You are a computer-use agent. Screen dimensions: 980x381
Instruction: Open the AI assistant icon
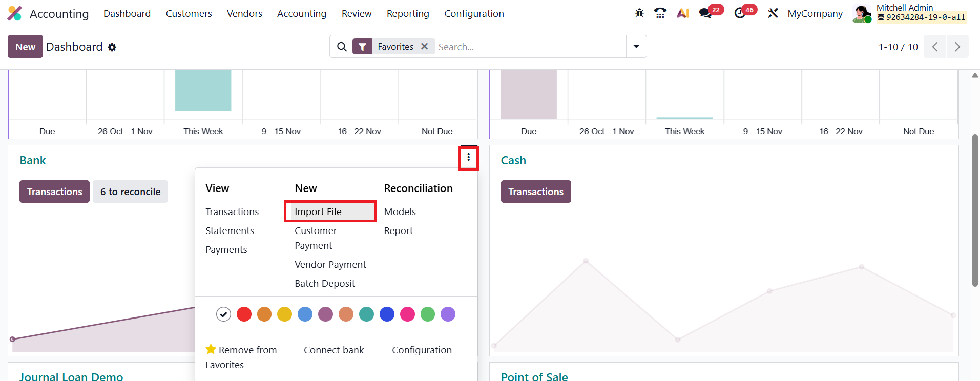[682, 13]
